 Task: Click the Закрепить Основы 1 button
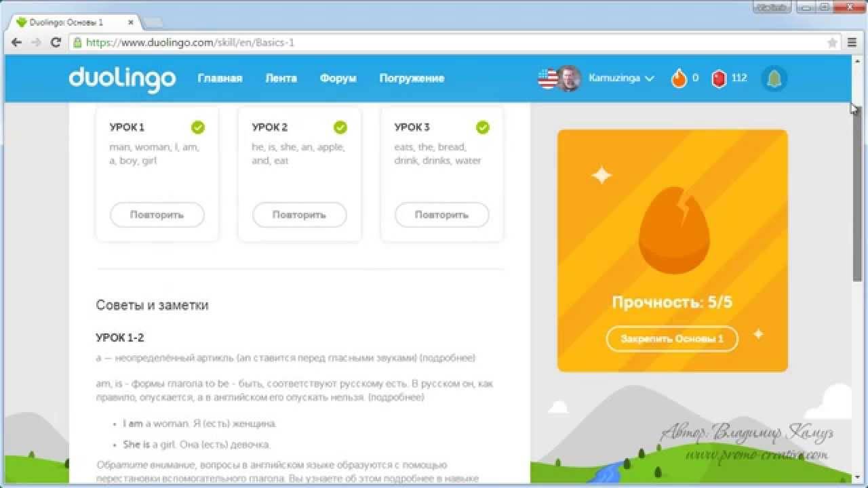tap(672, 339)
